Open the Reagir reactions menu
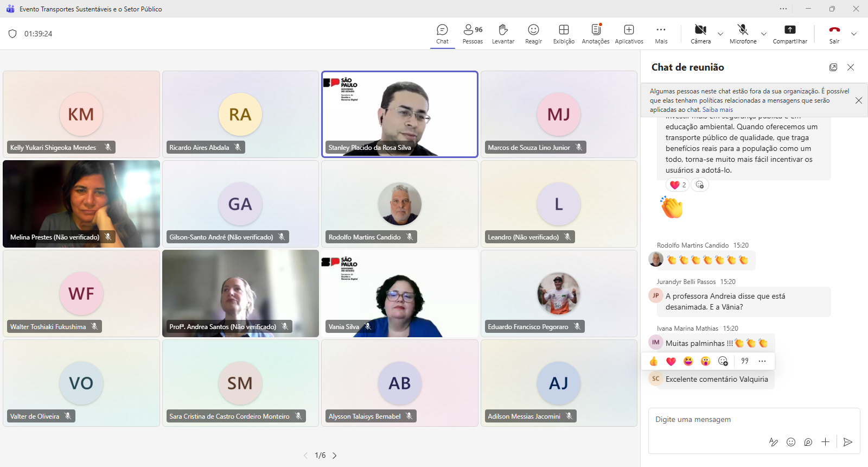Image resolution: width=868 pixels, height=467 pixels. [x=533, y=34]
